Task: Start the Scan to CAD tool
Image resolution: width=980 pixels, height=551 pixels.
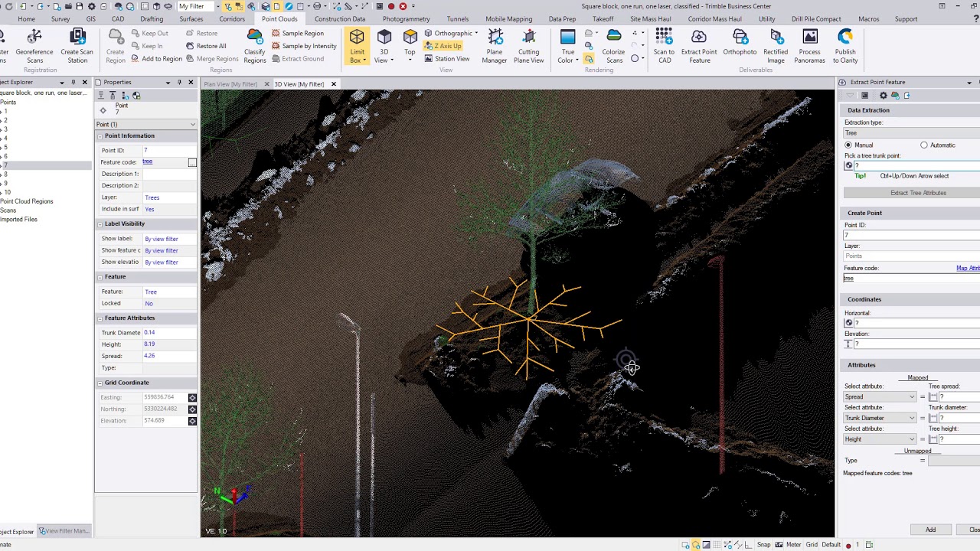Action: tap(664, 46)
